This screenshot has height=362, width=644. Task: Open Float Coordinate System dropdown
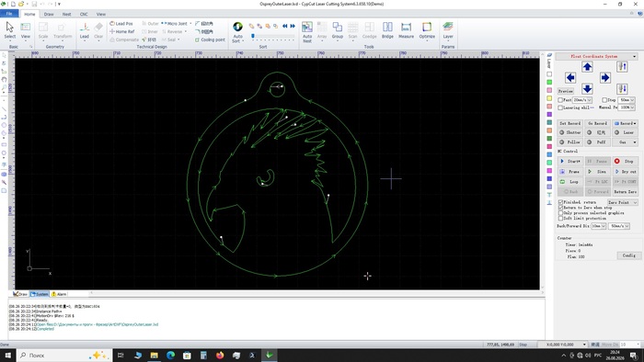[596, 56]
